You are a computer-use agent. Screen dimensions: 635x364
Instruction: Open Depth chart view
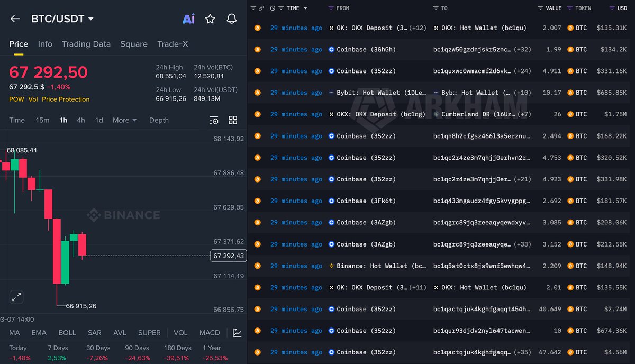click(x=159, y=120)
